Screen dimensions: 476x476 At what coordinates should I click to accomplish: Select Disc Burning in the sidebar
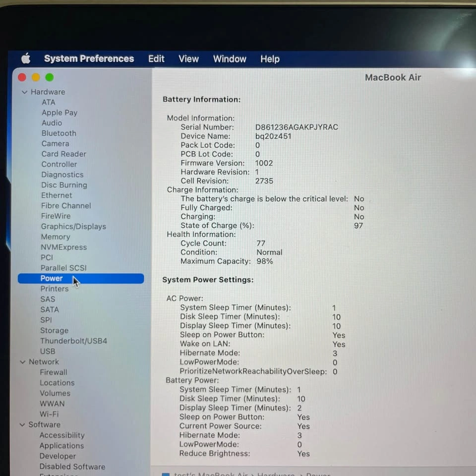tap(64, 185)
